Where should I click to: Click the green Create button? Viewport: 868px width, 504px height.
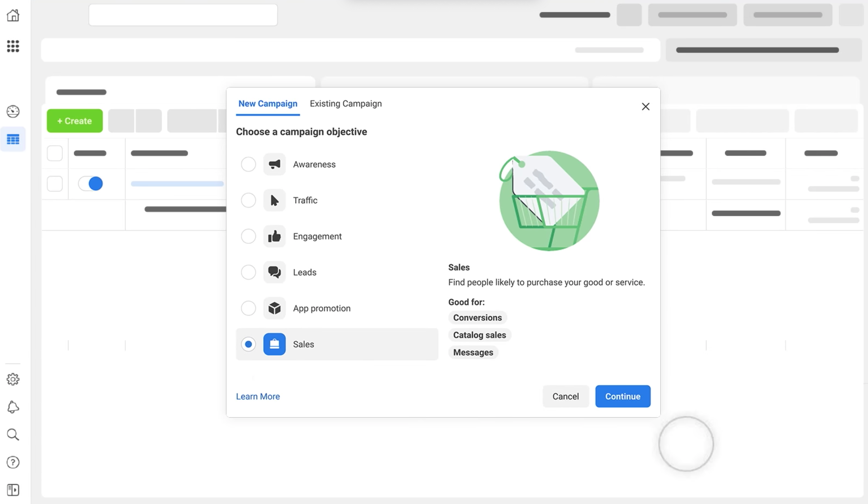coord(75,121)
